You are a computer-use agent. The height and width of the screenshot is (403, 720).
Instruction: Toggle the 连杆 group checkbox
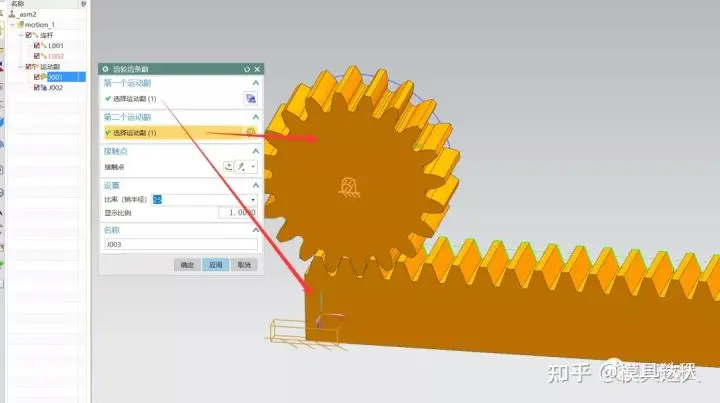[x=28, y=35]
